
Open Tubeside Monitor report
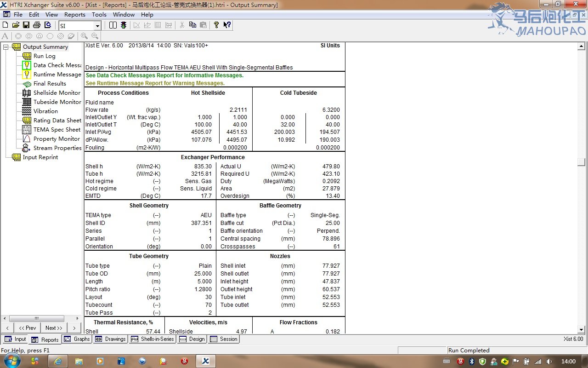tap(57, 102)
